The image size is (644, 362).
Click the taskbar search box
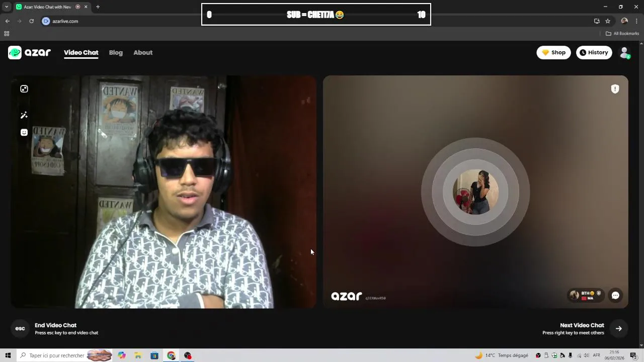coord(64,355)
